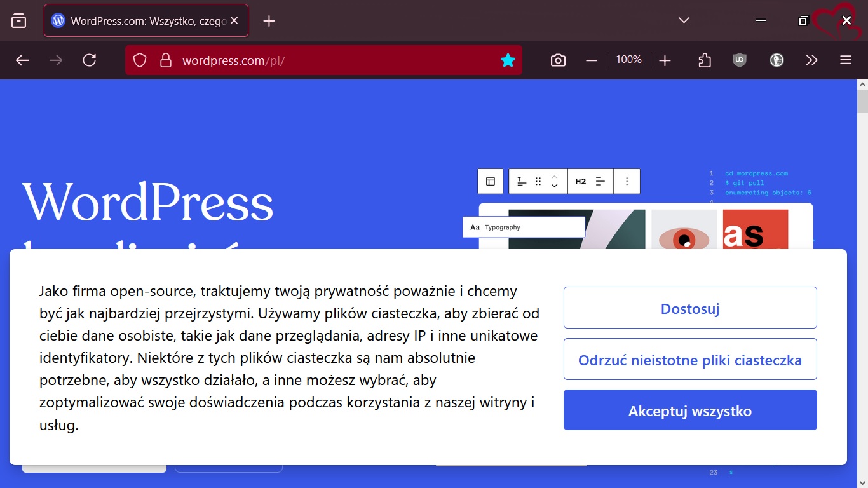The image size is (868, 488).
Task: Click the scrollbar up arrow
Action: point(863,85)
